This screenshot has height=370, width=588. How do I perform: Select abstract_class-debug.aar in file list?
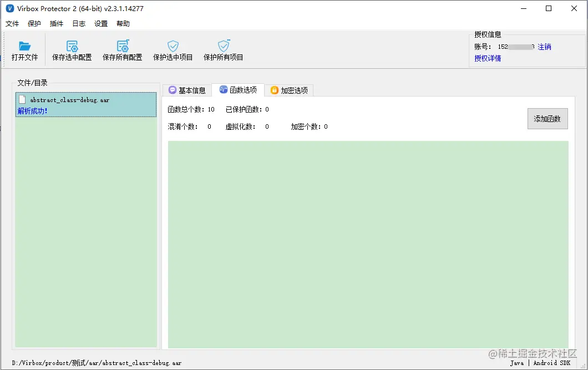tap(86, 105)
